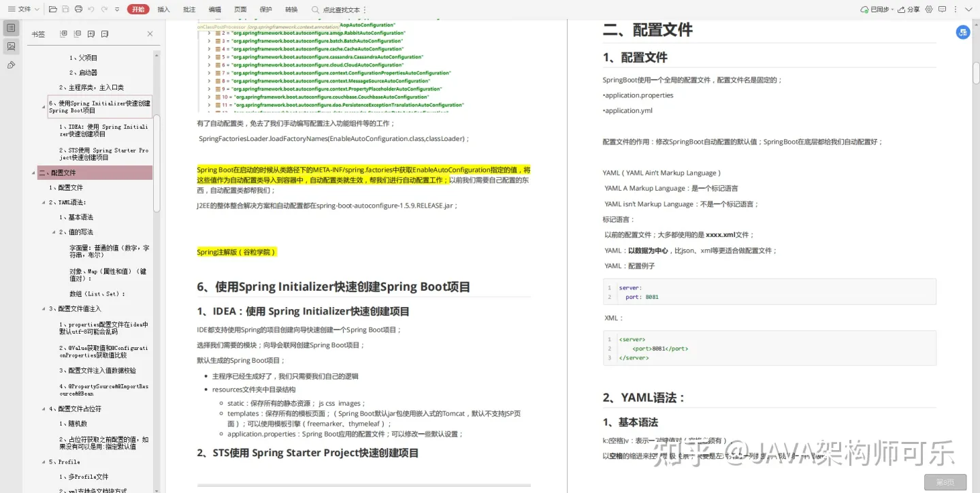Click the add bookmark icon
Viewport: 980px width, 493px height.
click(91, 33)
